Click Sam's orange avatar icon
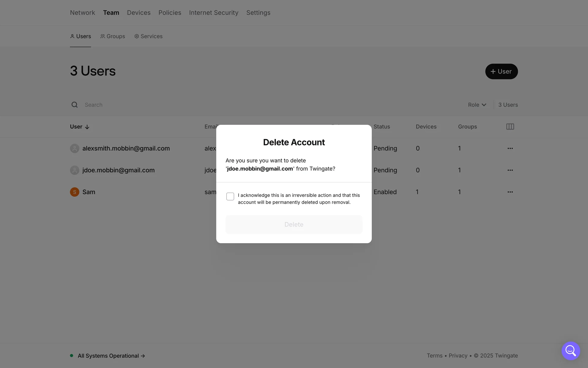 tap(74, 192)
